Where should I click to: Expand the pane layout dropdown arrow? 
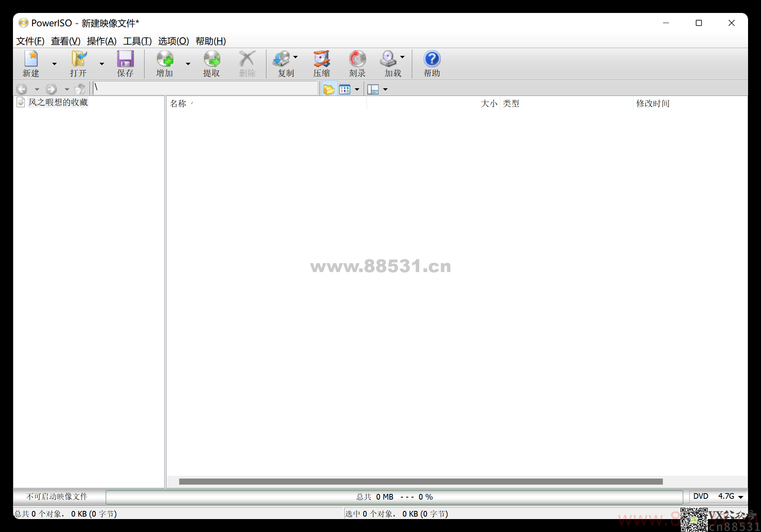pyautogui.click(x=385, y=89)
